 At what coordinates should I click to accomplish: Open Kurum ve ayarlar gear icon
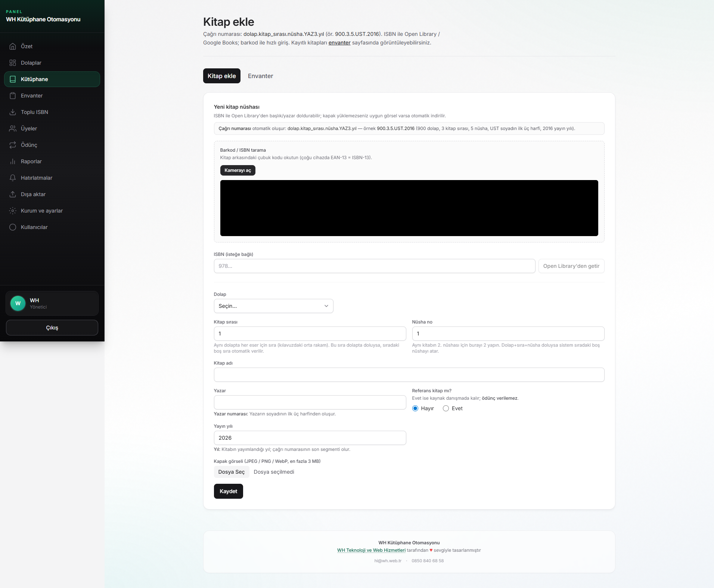point(13,211)
